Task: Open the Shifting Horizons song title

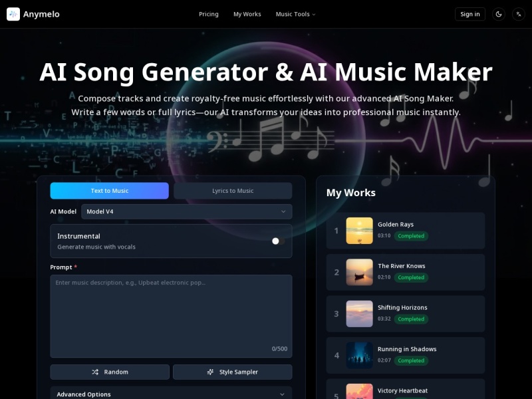Action: 402,307
